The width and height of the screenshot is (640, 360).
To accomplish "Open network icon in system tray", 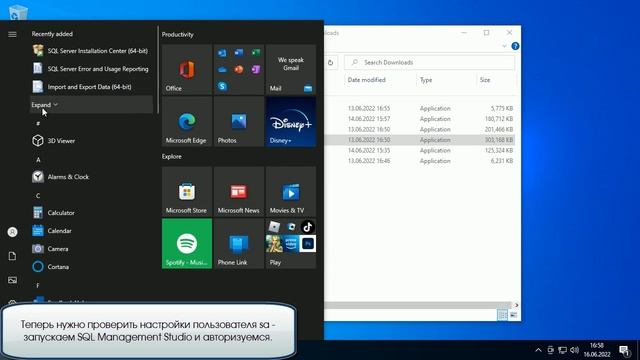I will (562, 350).
